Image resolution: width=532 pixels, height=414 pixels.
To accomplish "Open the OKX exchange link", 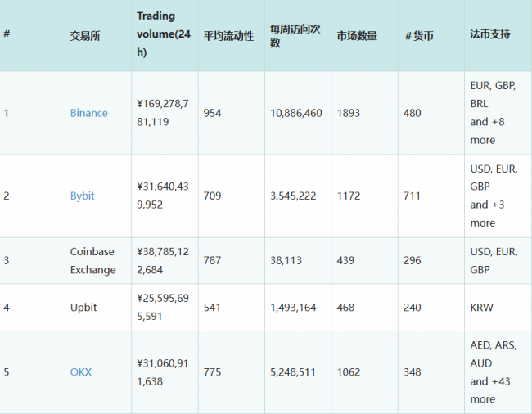I will click(81, 372).
